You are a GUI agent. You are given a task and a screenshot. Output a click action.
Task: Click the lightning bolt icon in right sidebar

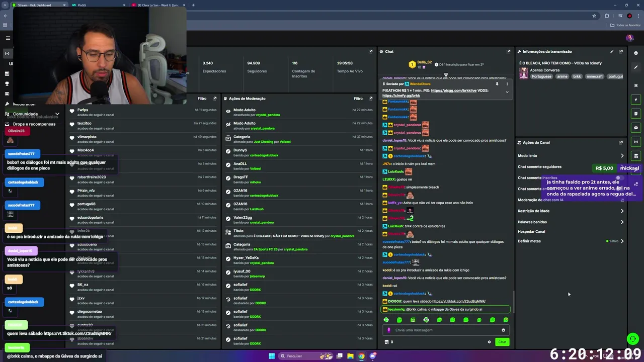point(636,100)
